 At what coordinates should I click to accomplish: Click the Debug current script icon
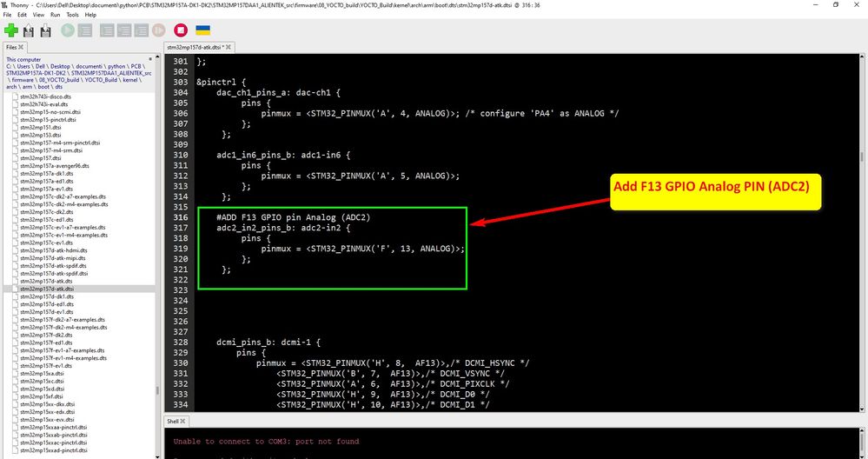tap(84, 30)
